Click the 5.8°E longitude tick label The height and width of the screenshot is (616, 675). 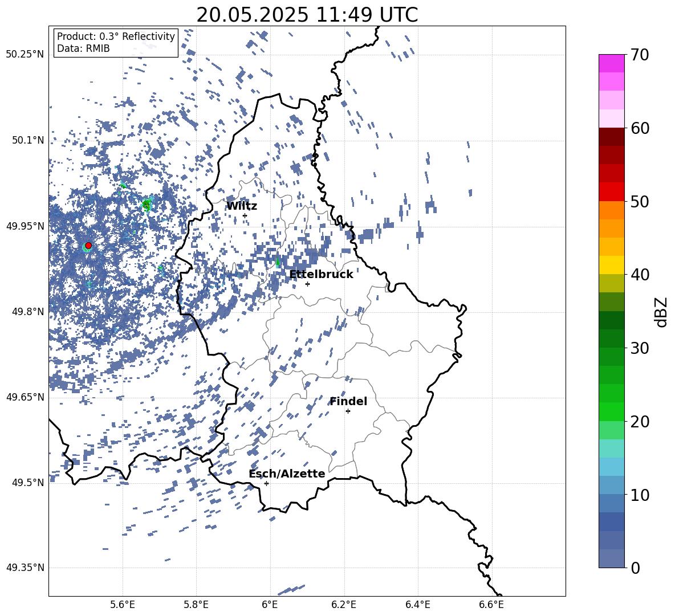click(x=196, y=605)
